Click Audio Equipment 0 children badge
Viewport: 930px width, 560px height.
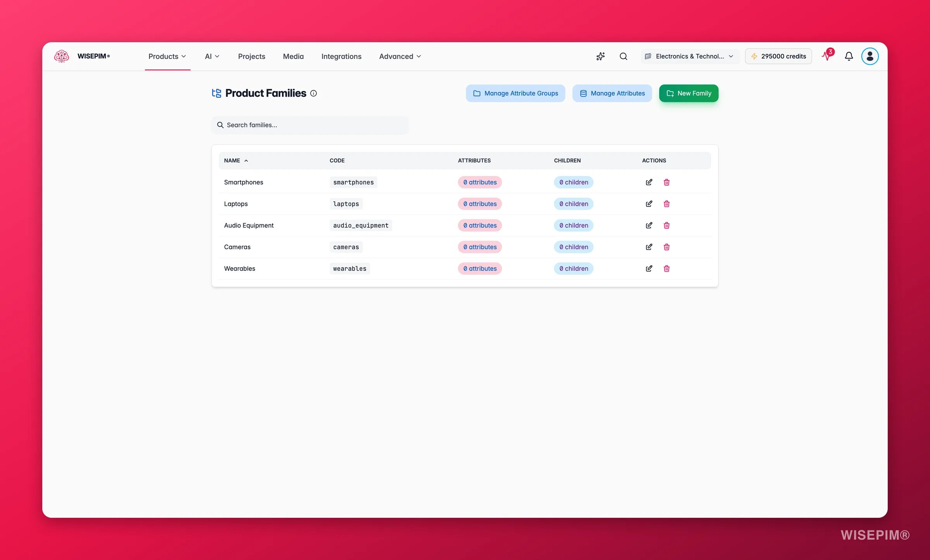click(x=573, y=226)
